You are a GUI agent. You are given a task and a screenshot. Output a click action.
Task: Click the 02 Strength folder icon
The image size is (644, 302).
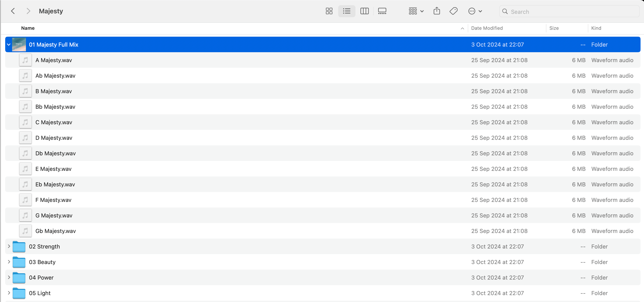(19, 247)
